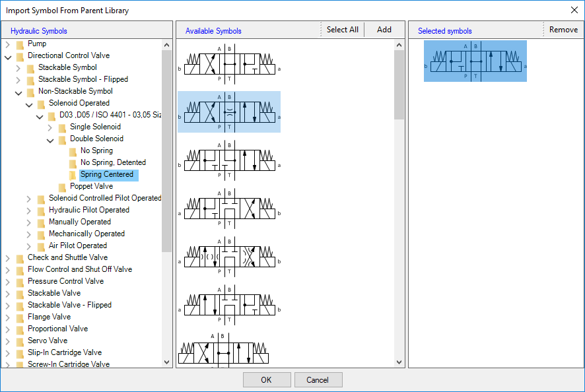Select the first valve symbol in Available Symbols

pos(228,65)
